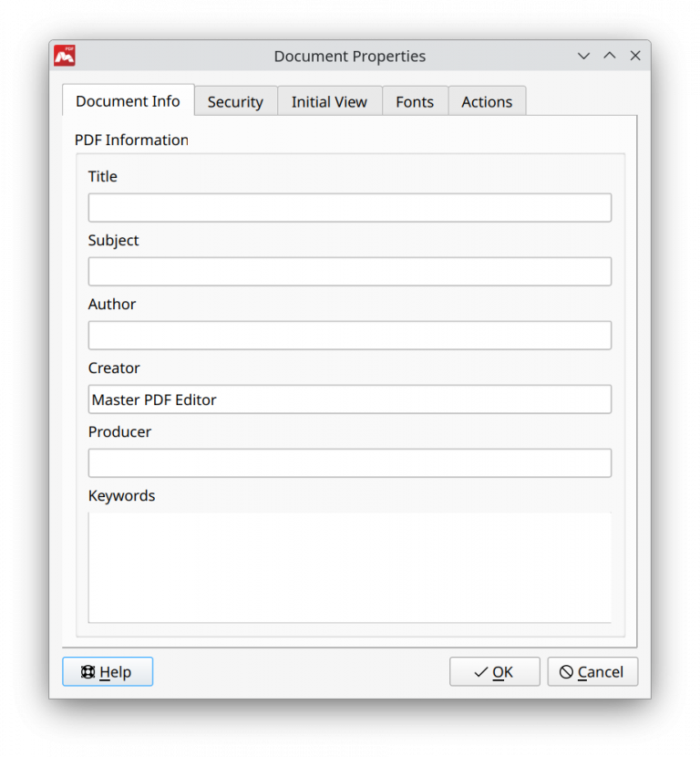The height and width of the screenshot is (757, 700).
Task: Click the Producer input field
Action: pyautogui.click(x=349, y=462)
